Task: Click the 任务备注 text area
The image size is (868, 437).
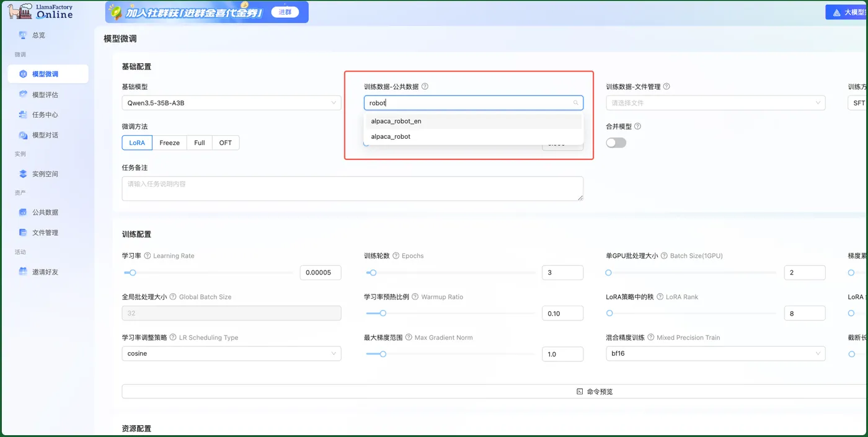Action: point(352,188)
